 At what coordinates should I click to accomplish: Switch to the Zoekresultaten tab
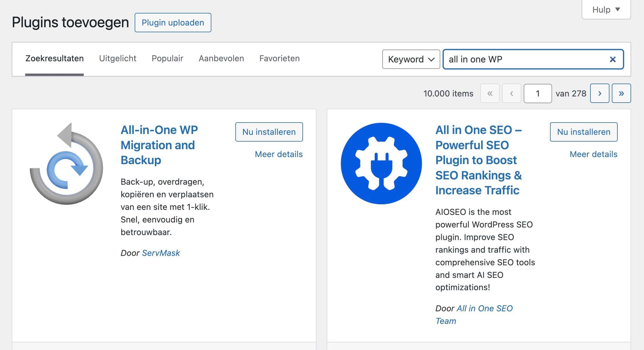pos(54,58)
